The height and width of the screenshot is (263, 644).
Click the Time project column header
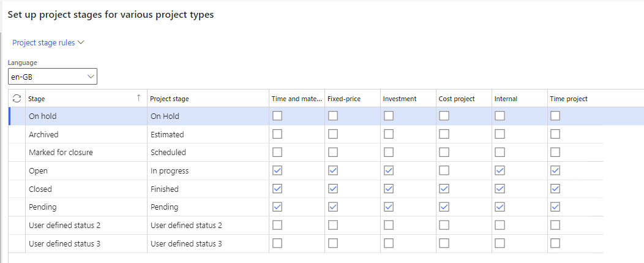575,99
